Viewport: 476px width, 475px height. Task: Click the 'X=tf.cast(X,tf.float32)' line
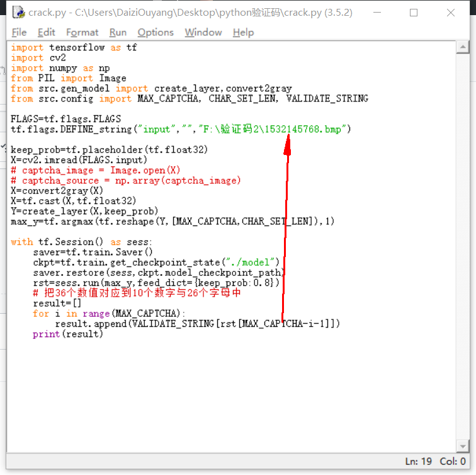point(74,201)
